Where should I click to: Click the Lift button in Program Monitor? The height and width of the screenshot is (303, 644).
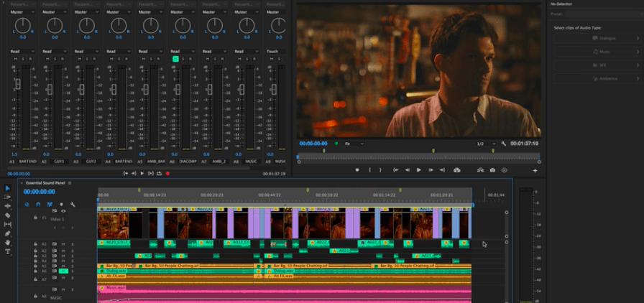[456, 170]
